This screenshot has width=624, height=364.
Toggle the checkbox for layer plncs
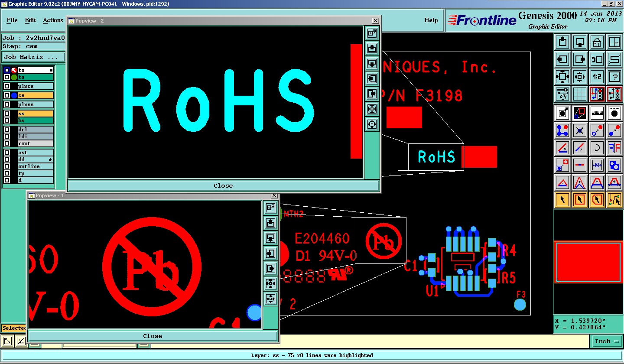7,86
